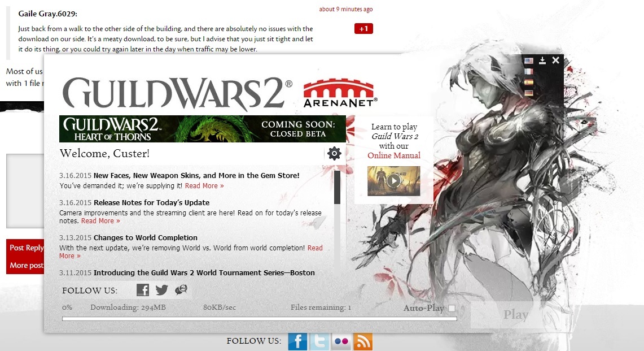Select the US flag for English

click(529, 60)
